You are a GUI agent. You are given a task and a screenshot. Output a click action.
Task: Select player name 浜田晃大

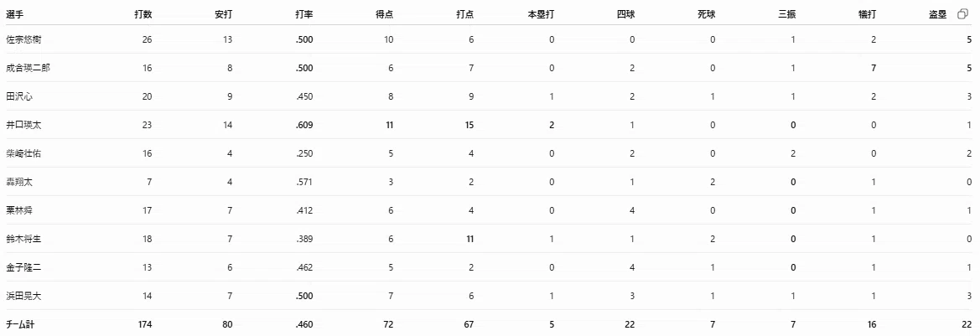pos(23,296)
